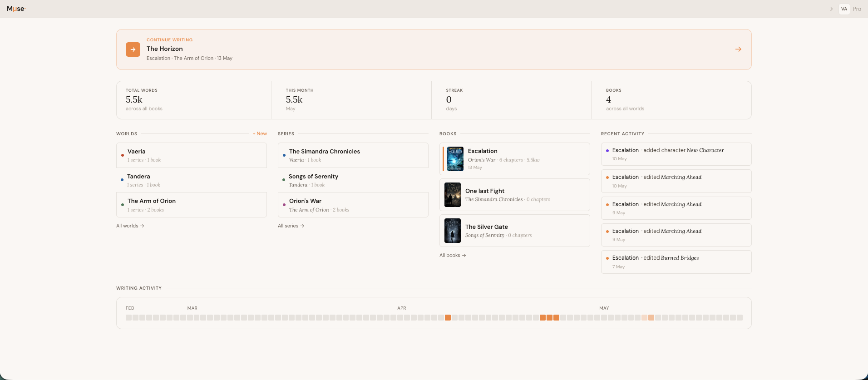
Task: Click the Books count stat card
Action: tap(671, 100)
